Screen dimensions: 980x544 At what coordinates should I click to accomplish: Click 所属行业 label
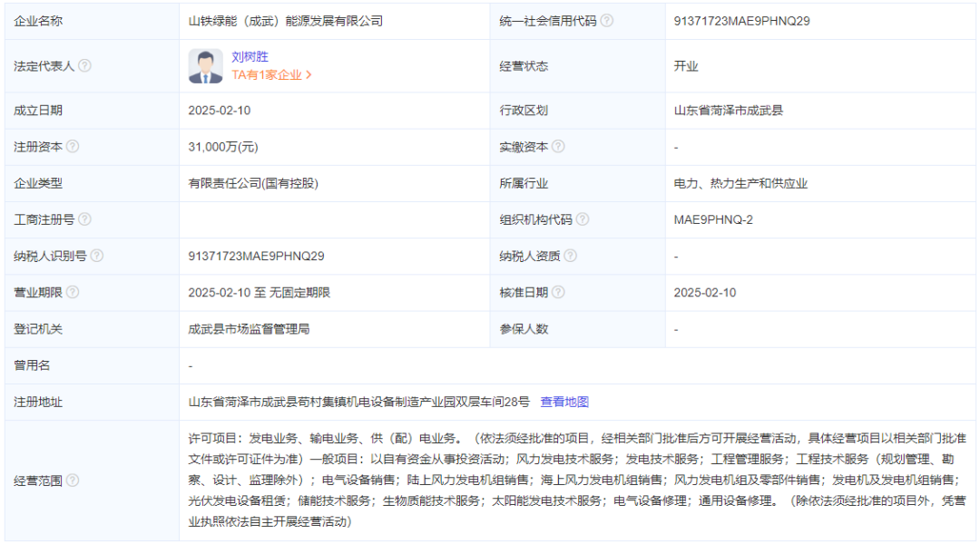[524, 183]
